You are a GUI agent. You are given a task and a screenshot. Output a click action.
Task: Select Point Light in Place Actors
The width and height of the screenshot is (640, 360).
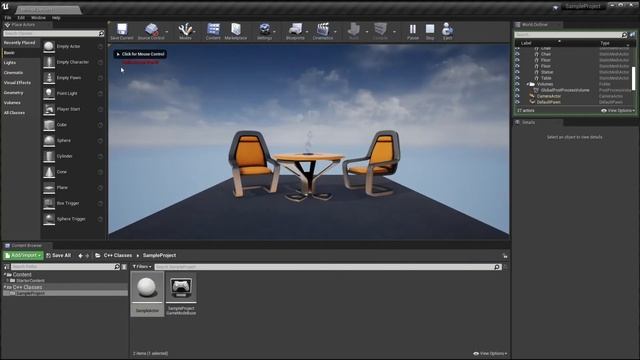coord(73,93)
